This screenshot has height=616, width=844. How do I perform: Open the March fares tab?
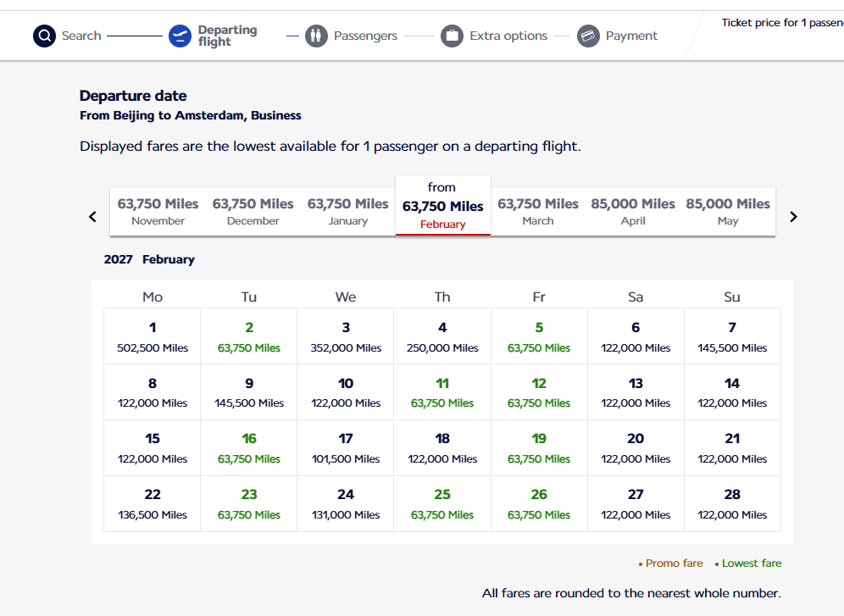point(538,212)
